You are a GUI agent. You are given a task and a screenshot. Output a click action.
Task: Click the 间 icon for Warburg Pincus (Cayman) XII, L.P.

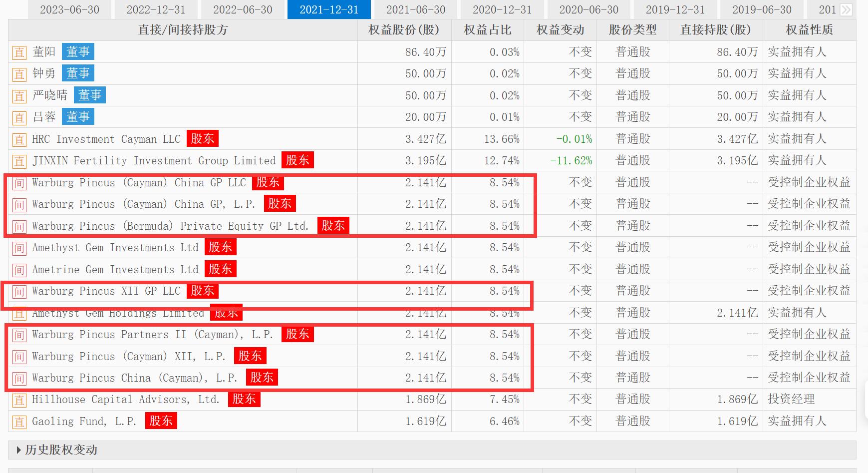point(19,357)
